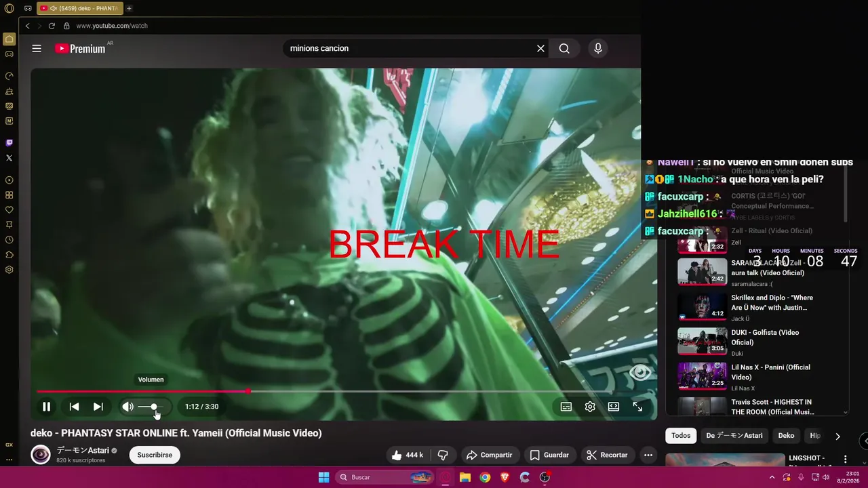Clear the search text with X icon
Viewport: 868px width, 488px height.
[540, 49]
